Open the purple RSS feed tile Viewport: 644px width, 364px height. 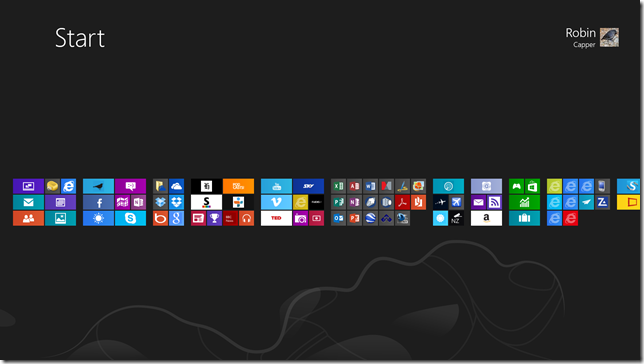494,202
